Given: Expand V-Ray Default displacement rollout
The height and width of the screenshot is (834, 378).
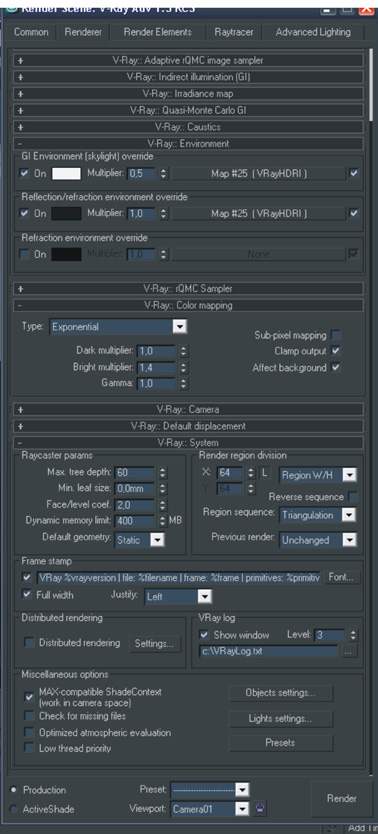Looking at the screenshot, I should click(188, 426).
